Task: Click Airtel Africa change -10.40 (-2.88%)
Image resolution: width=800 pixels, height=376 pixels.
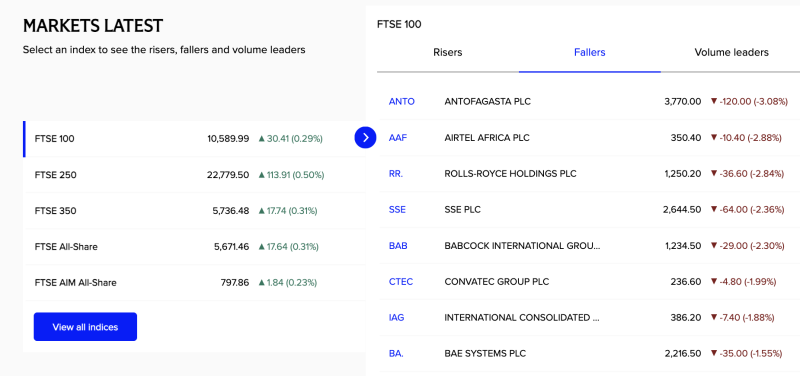Action: click(746, 138)
